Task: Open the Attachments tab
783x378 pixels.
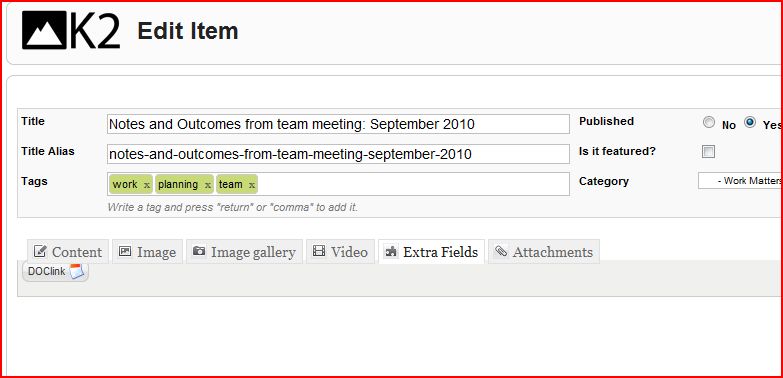Action: coord(544,251)
